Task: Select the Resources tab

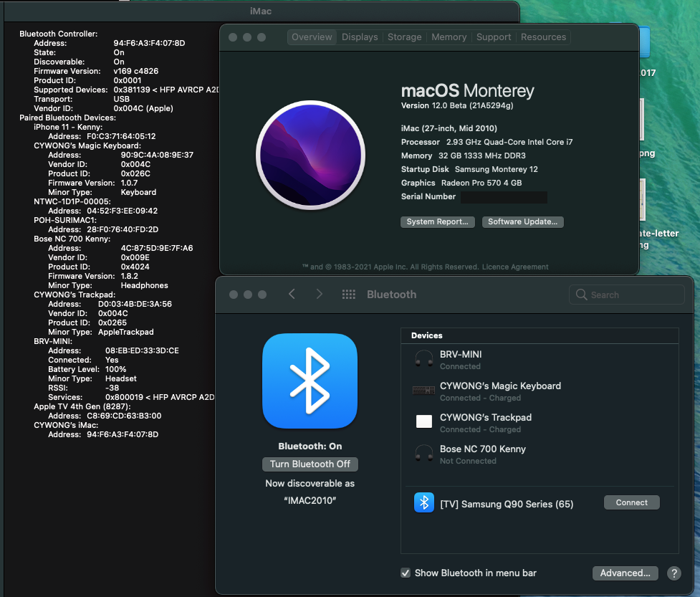Action: [x=543, y=37]
